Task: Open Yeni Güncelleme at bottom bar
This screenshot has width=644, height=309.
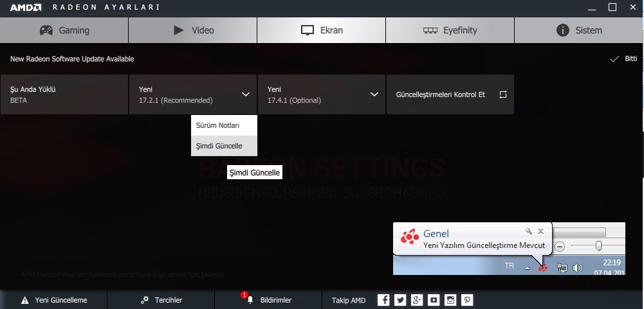Action: coord(54,300)
